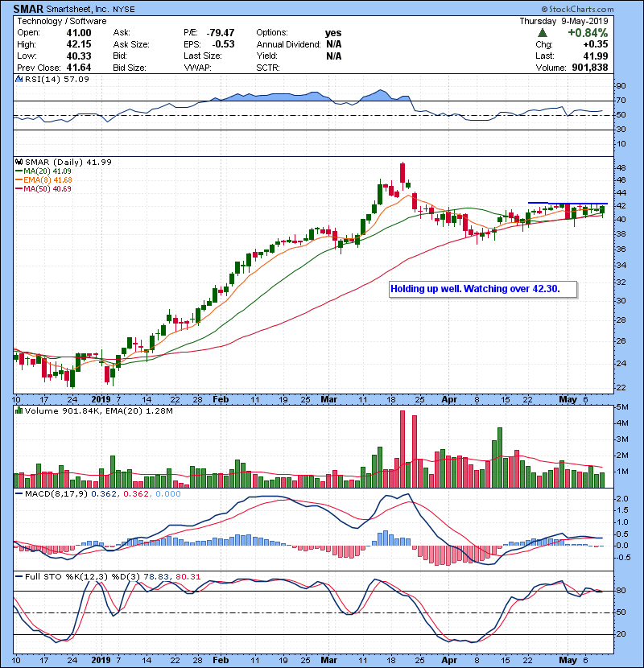The height and width of the screenshot is (668, 644).
Task: Click the 'Yield:' N/A value
Action: (x=334, y=56)
